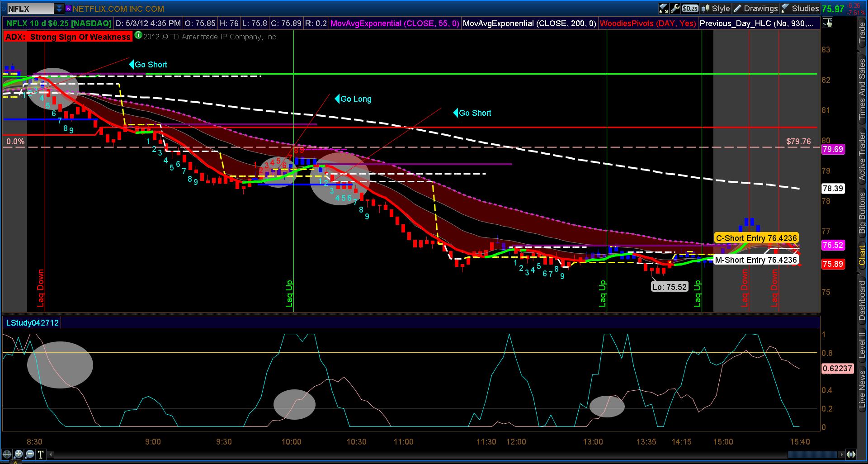Click the scrollbar left arrow

[x=50, y=454]
